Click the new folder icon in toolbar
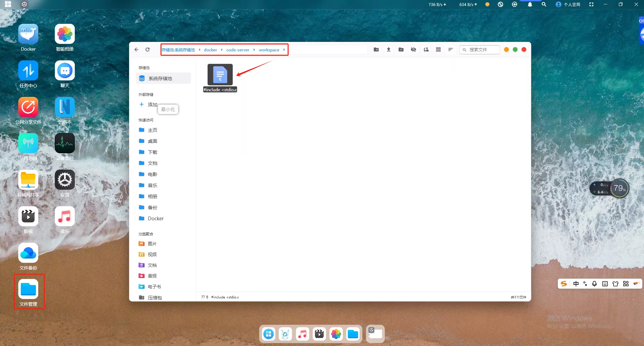 click(376, 50)
